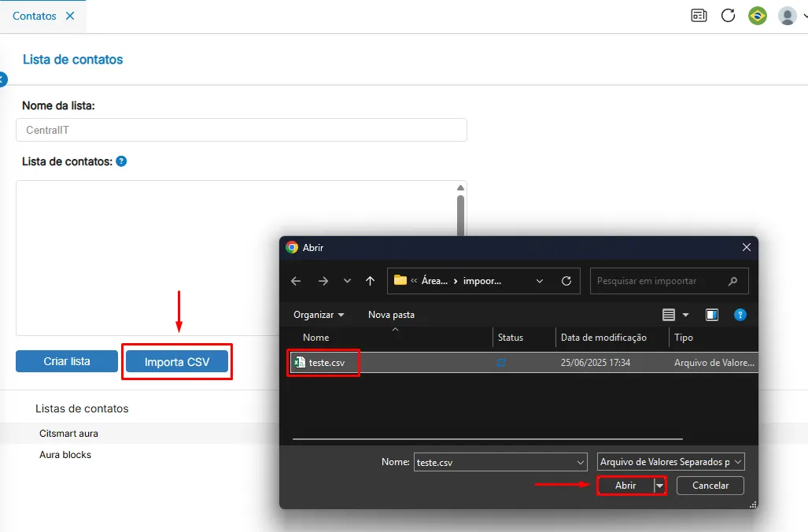Click the search magnifier icon in dialog
The height and width of the screenshot is (532, 808).
(732, 281)
